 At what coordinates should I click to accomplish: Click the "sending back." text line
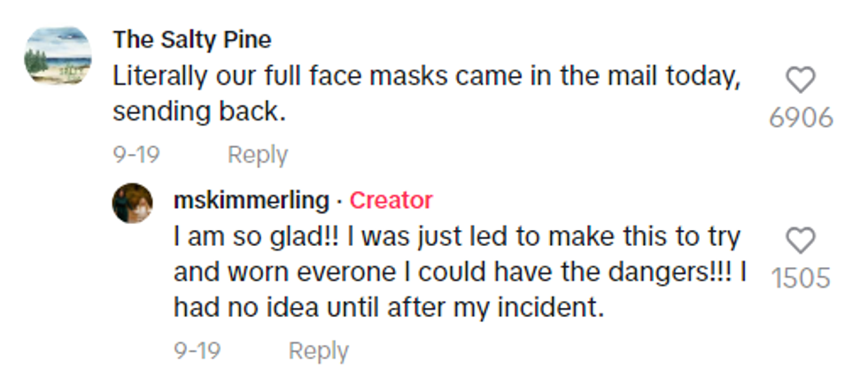tap(200, 112)
